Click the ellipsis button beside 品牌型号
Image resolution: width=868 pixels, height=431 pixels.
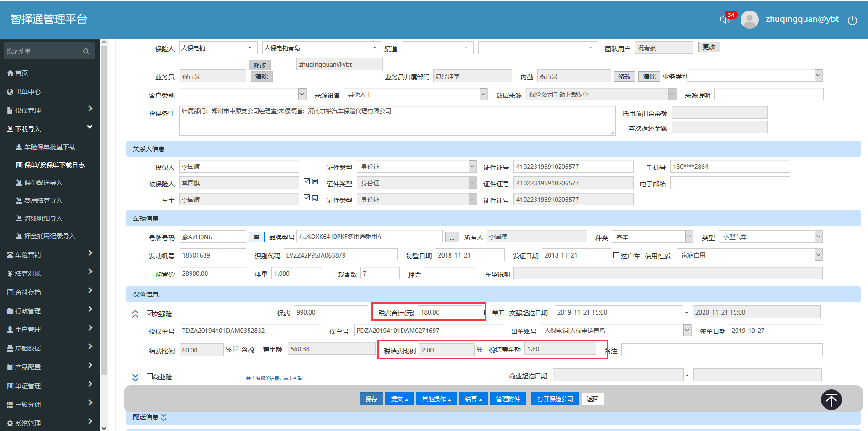[452, 237]
